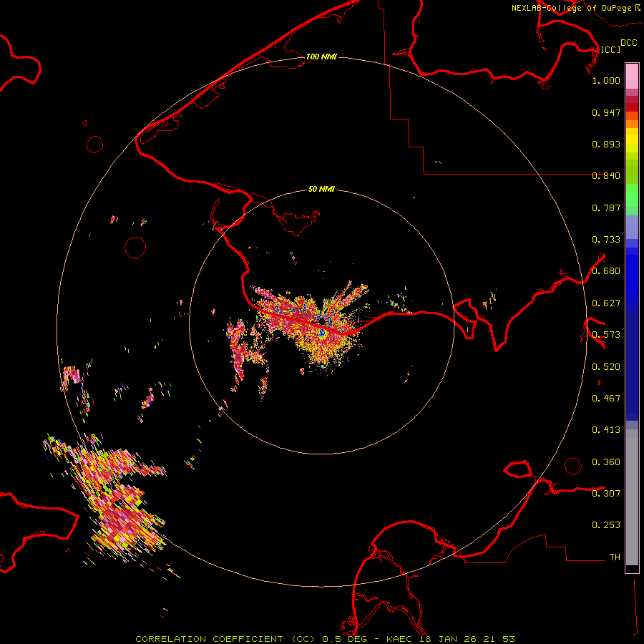This screenshot has width=644, height=644.
Task: Click the 100 NMI range ring label
Action: pyautogui.click(x=321, y=57)
